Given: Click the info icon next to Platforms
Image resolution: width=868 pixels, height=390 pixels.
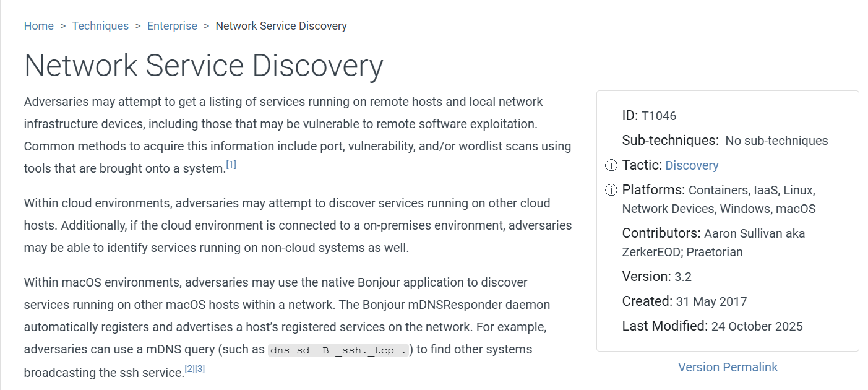Looking at the screenshot, I should pos(611,190).
